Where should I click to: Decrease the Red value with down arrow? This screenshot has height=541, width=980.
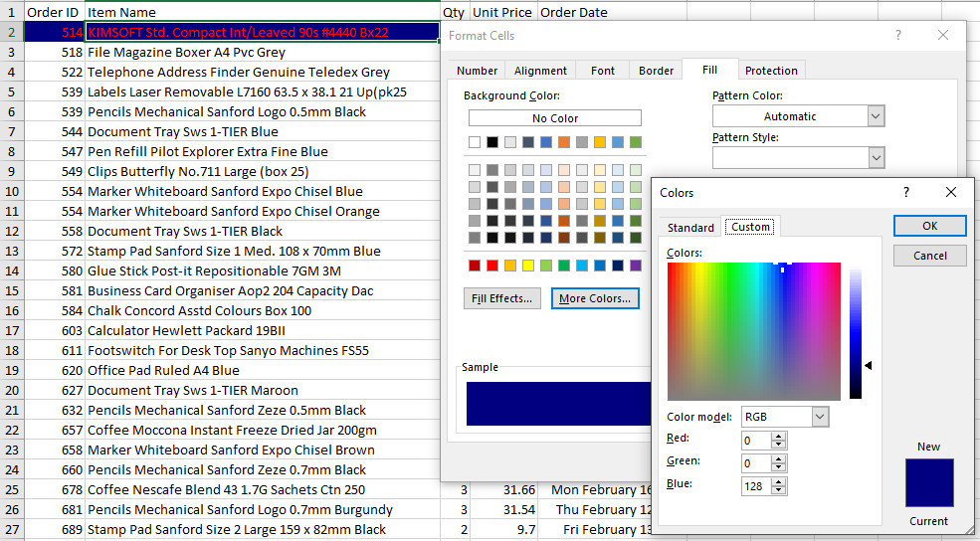pos(778,445)
